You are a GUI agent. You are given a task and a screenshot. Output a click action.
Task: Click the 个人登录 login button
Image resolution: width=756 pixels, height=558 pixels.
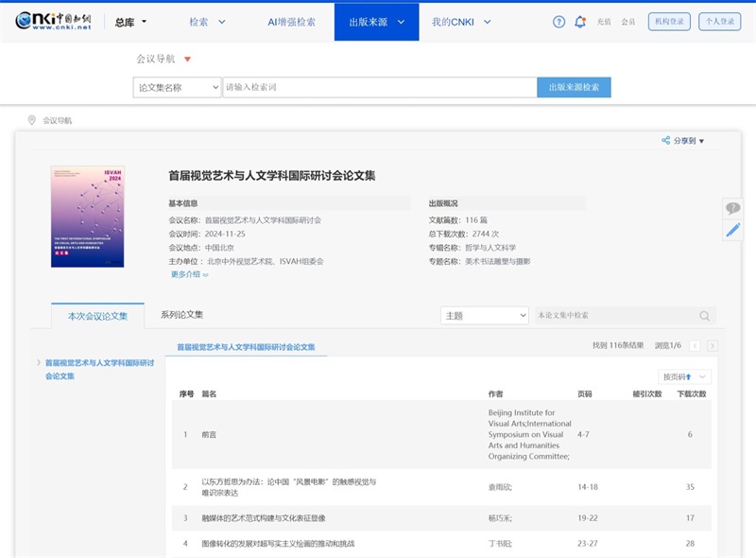click(x=720, y=20)
